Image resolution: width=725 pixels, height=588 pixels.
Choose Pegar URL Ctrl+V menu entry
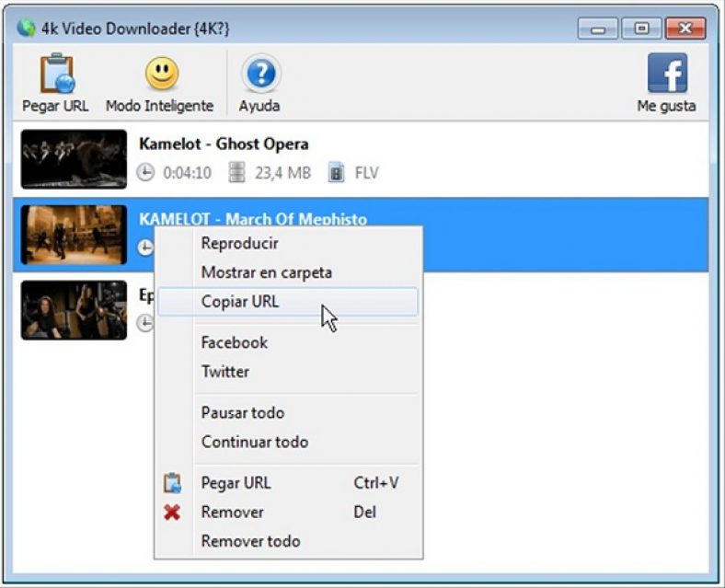tap(289, 483)
